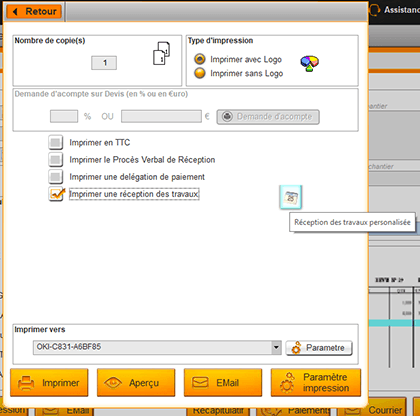420x416 pixels.
Task: Click the deposit percentage input field
Action: pyautogui.click(x=64, y=117)
